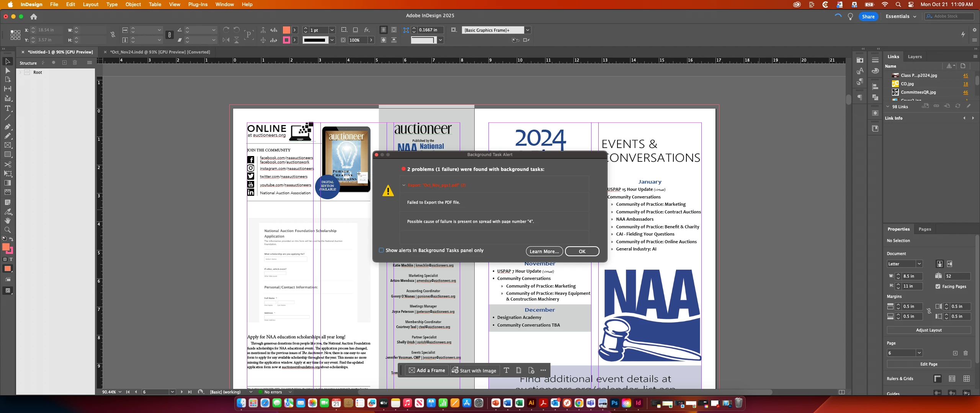The width and height of the screenshot is (980, 413).
Task: Select the Scissors tool
Action: [x=7, y=164]
